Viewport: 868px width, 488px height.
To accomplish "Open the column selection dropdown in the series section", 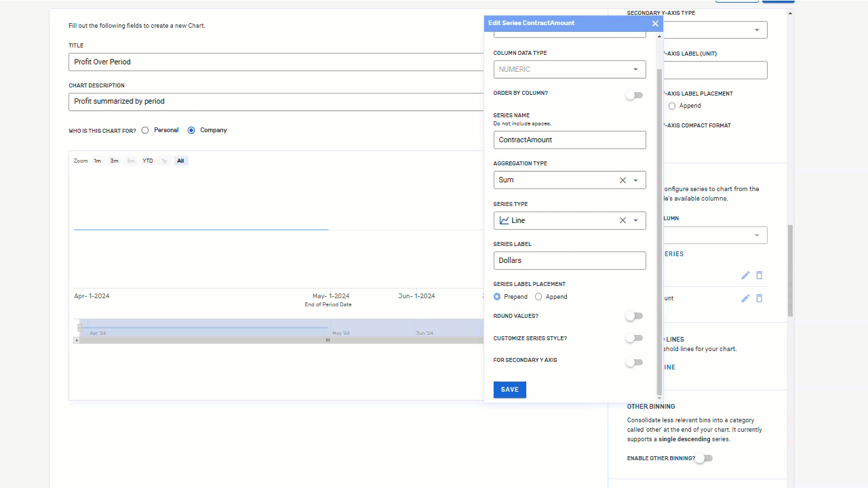I will click(715, 235).
